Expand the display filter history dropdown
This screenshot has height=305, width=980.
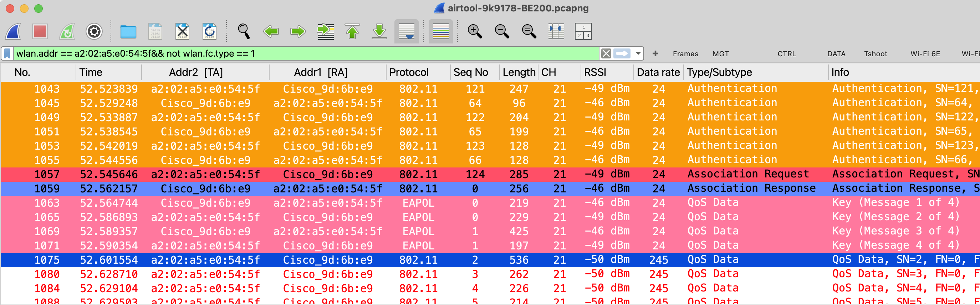638,53
